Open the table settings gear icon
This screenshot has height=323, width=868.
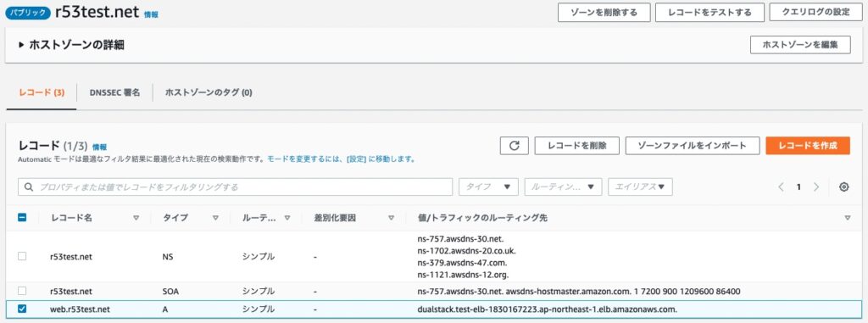click(843, 187)
